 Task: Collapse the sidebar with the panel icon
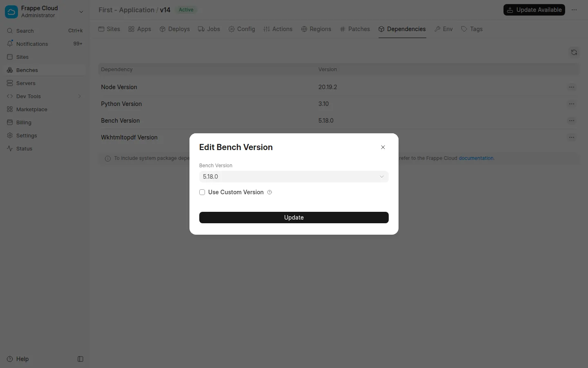80,359
